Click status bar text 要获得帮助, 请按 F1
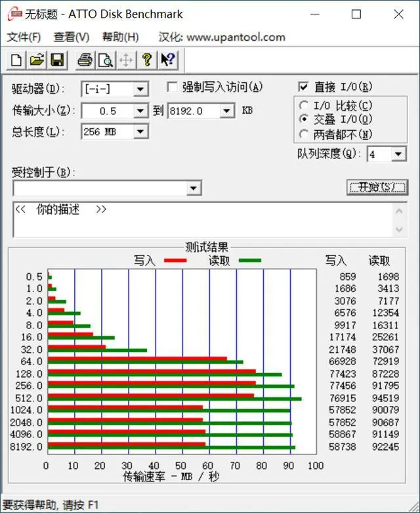 click(51, 505)
